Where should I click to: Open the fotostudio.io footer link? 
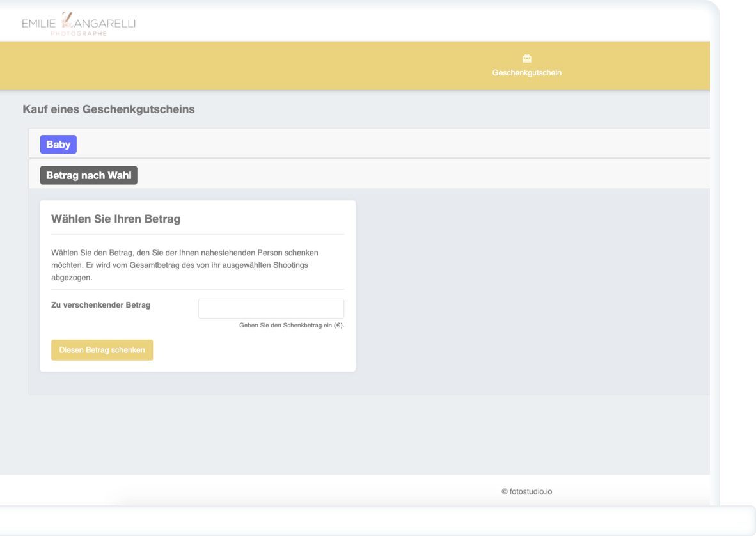click(531, 492)
